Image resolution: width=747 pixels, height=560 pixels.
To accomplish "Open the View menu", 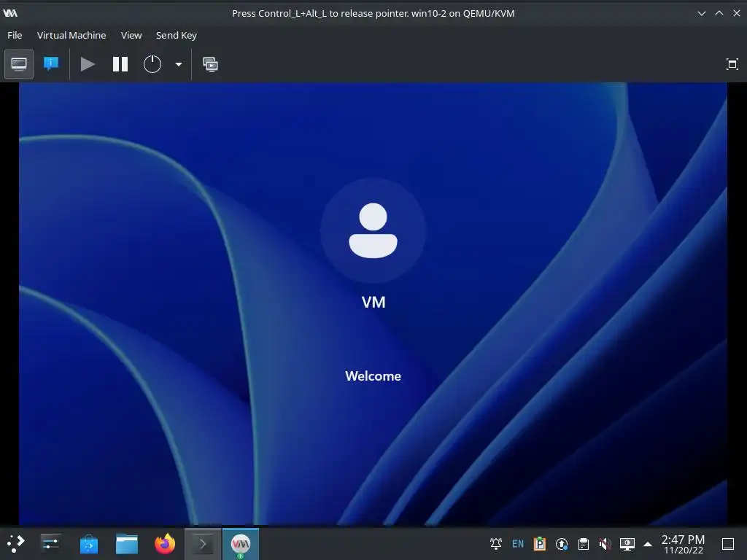I will tap(131, 35).
